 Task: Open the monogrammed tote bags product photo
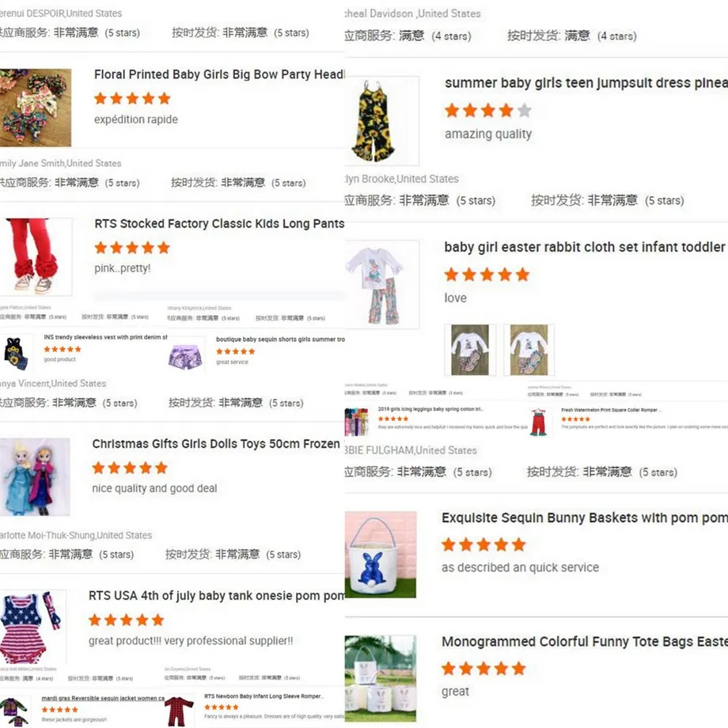click(381, 678)
